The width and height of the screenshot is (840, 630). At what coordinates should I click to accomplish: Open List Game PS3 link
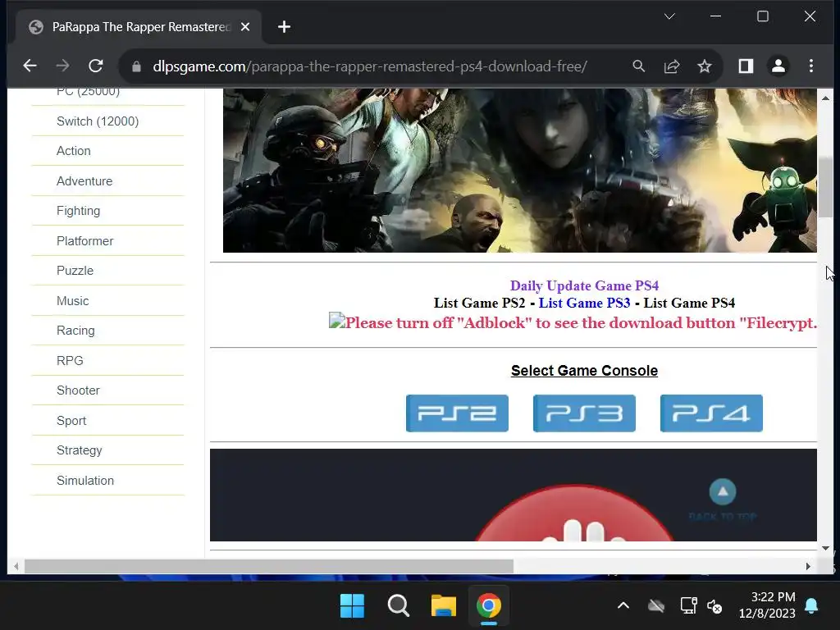(x=584, y=303)
